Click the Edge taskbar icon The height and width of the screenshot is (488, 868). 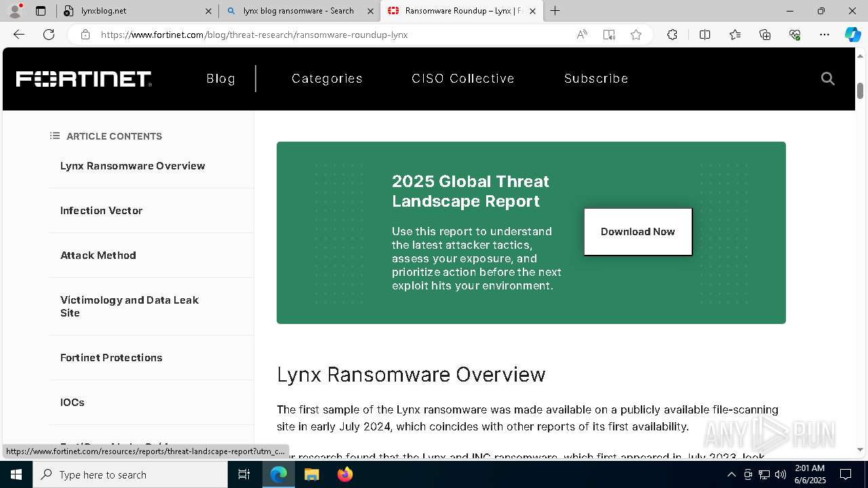click(x=279, y=474)
